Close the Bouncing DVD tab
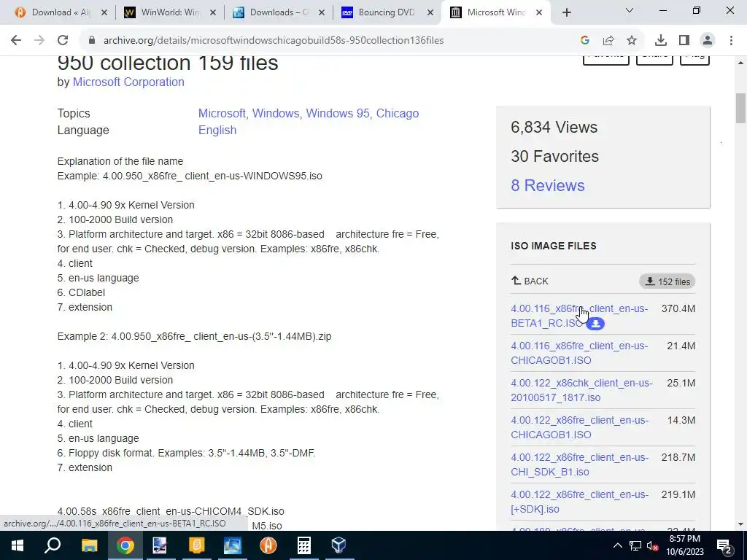Image resolution: width=747 pixels, height=560 pixels. [x=430, y=13]
